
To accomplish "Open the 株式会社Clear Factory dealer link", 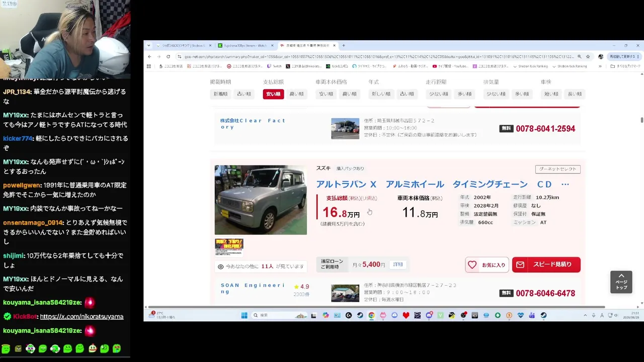I will click(x=253, y=124).
